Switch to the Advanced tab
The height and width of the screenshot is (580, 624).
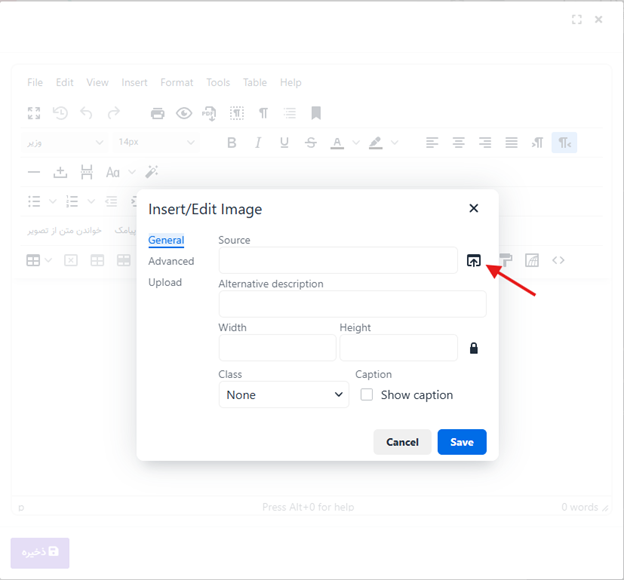(171, 262)
